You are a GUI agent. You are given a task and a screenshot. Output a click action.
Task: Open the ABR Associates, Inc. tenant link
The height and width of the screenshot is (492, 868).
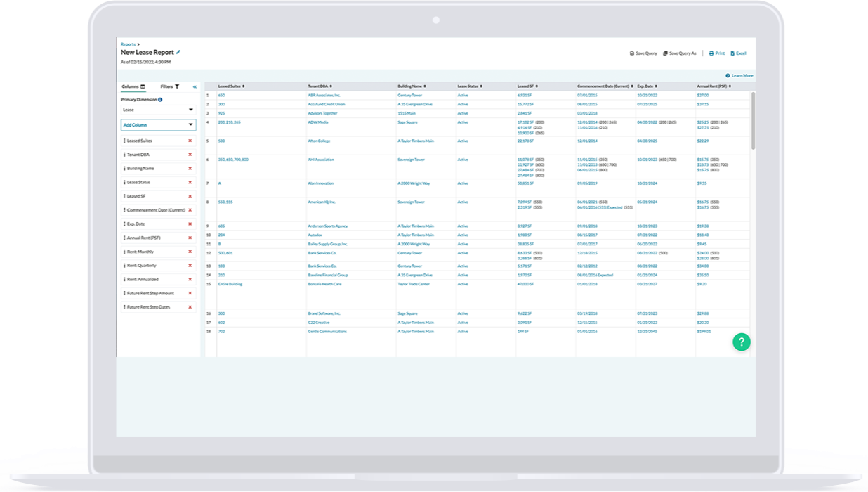324,95
